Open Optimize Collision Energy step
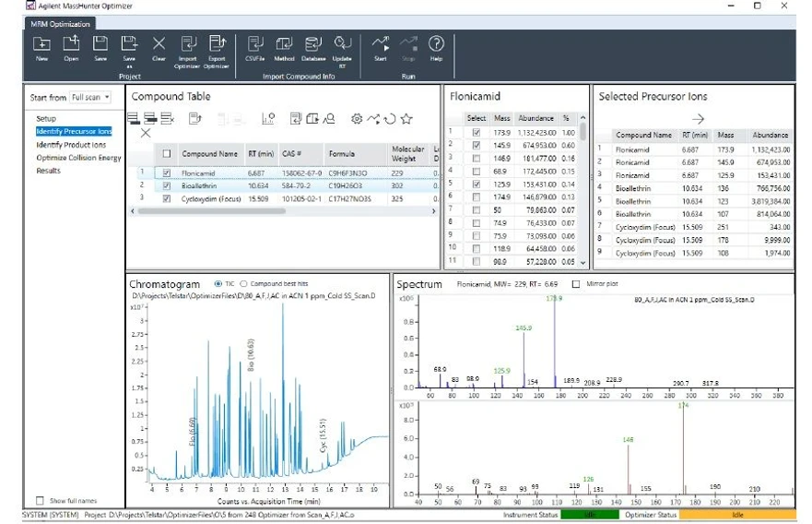The width and height of the screenshot is (812, 524). (x=78, y=158)
